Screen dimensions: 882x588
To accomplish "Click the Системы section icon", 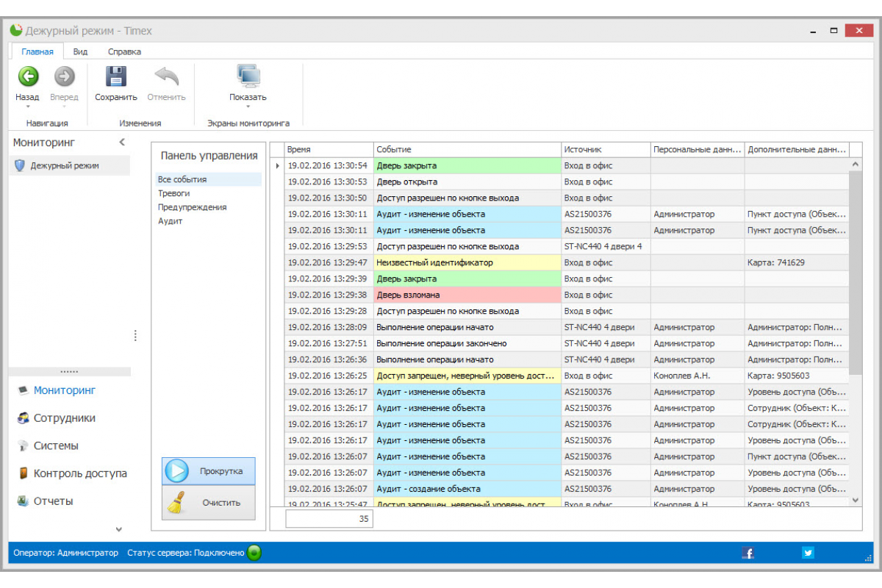I will pyautogui.click(x=23, y=446).
